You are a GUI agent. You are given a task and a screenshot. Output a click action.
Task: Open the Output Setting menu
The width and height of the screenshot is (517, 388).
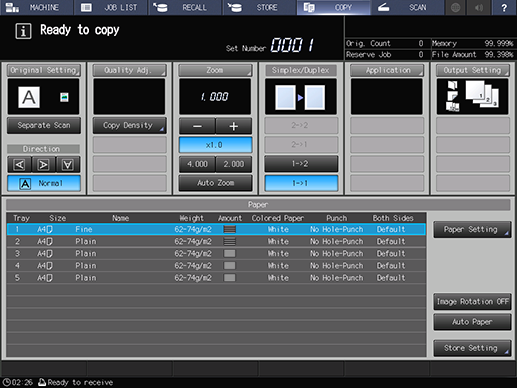click(x=472, y=70)
